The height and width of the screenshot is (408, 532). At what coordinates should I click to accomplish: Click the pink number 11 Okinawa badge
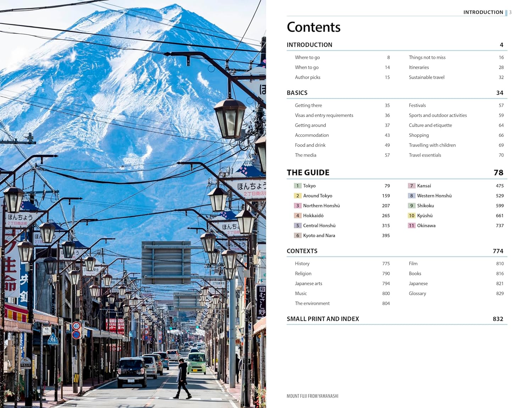(x=411, y=225)
